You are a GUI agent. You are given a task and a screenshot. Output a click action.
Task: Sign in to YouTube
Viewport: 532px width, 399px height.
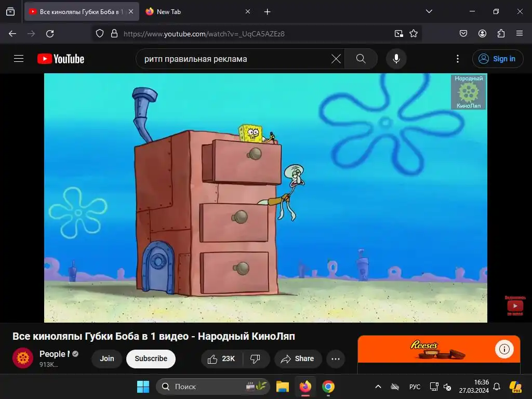coord(497,59)
